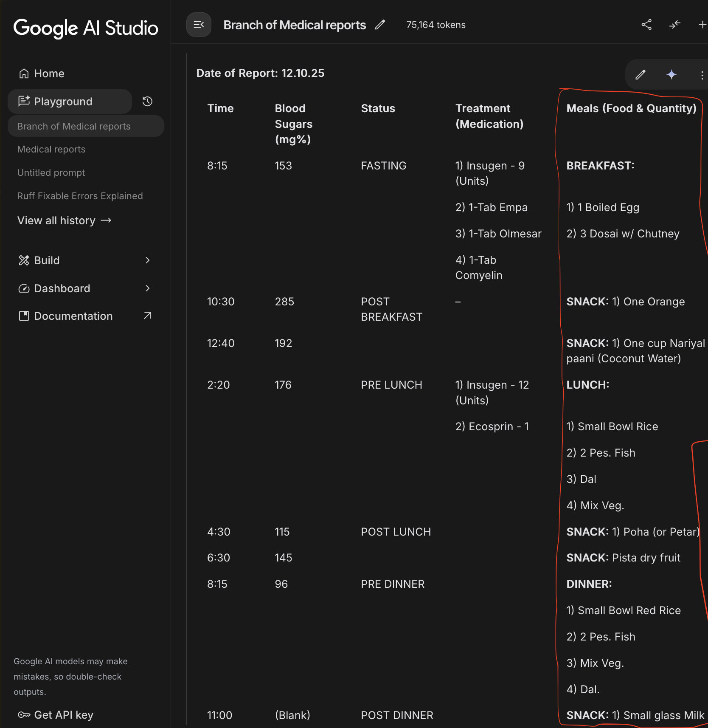This screenshot has width=708, height=728.
Task: Click the 75,164 tokens counter
Action: [435, 25]
